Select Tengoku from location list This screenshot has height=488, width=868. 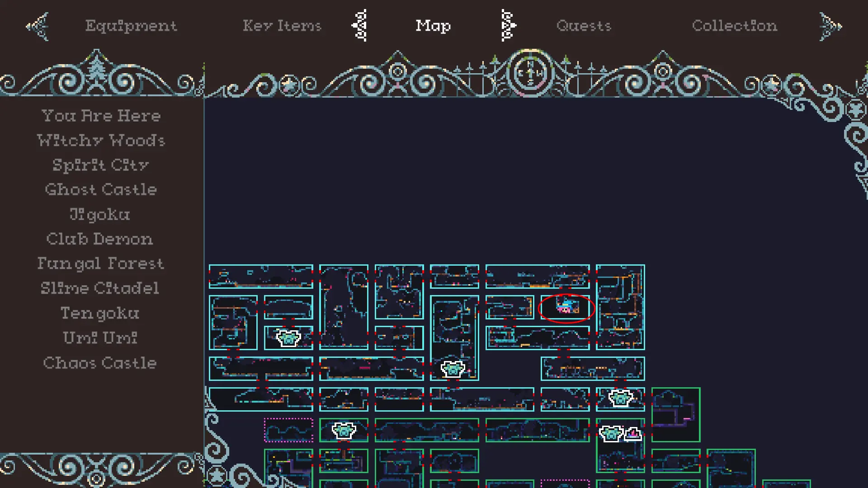click(100, 312)
